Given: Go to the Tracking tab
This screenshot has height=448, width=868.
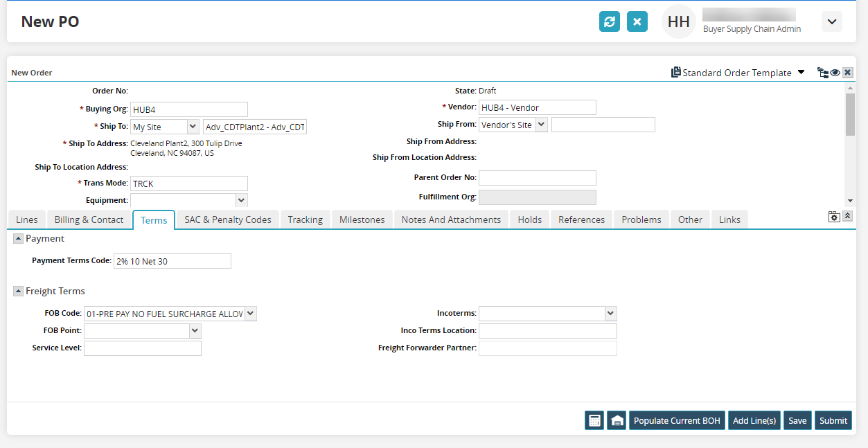Looking at the screenshot, I should [305, 219].
